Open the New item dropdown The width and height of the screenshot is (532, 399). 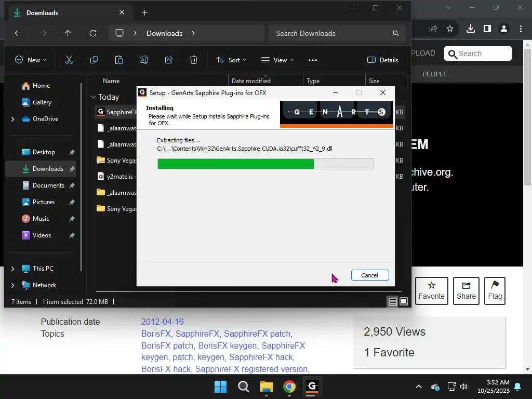point(31,60)
